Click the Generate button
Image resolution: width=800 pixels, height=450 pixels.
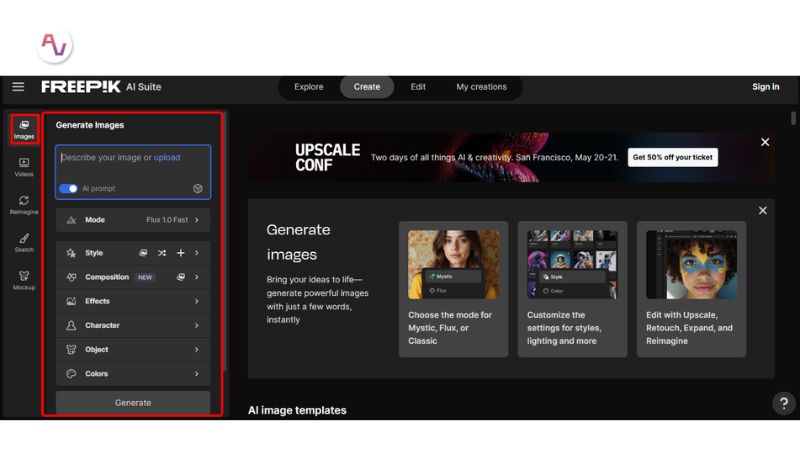click(x=133, y=403)
